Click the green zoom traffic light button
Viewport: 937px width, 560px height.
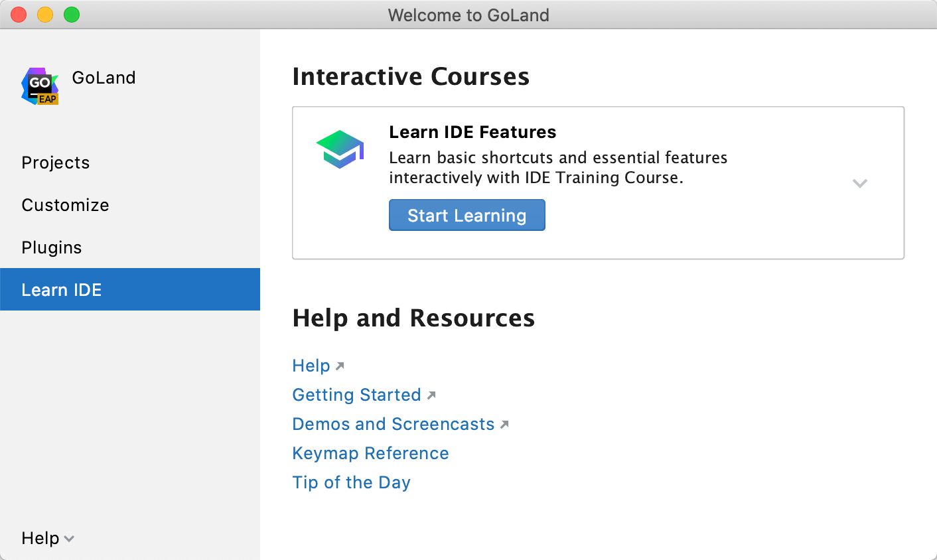click(x=72, y=14)
